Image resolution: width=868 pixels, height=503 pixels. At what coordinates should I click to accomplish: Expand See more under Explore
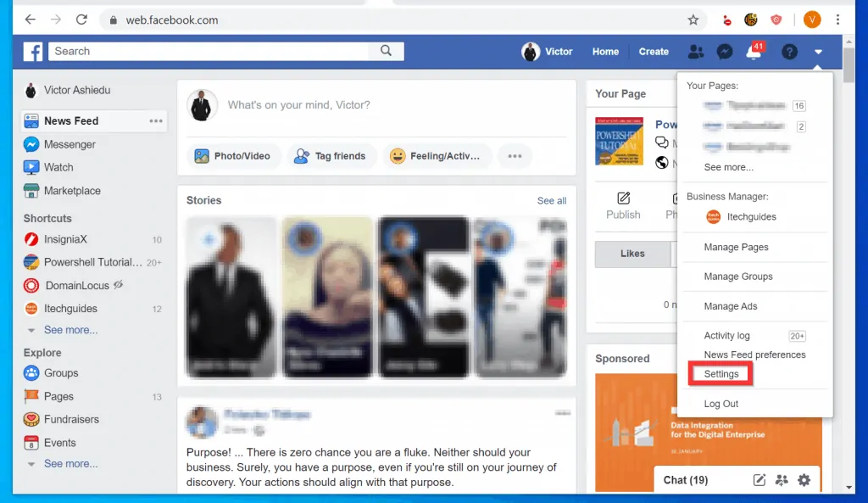[x=70, y=464]
